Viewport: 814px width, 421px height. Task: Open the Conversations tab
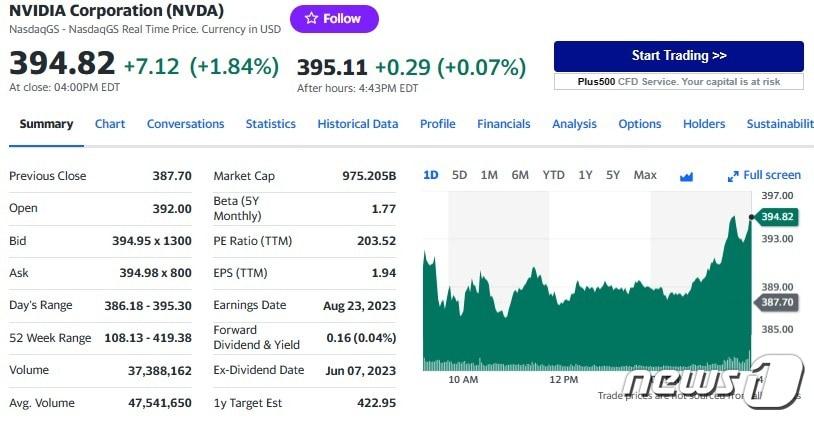(185, 124)
